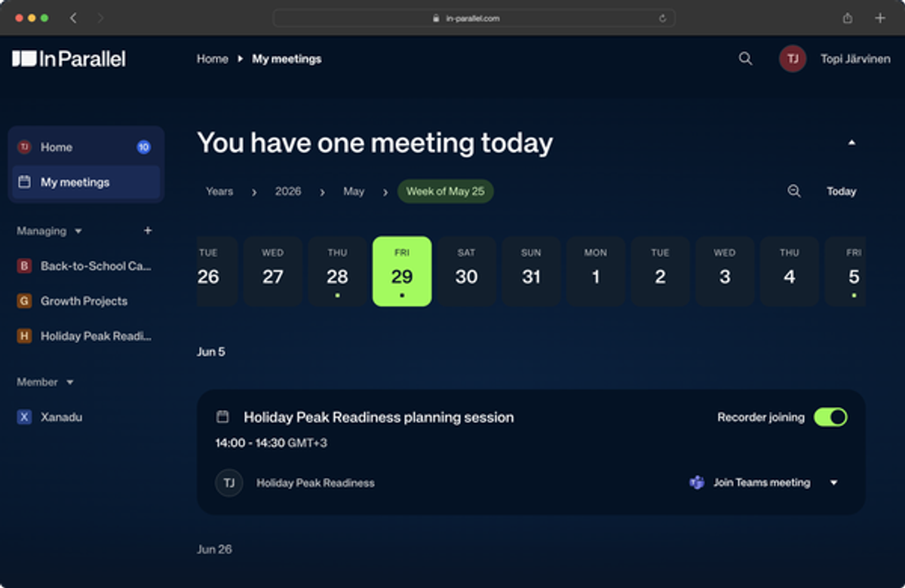Click the G icon for Growth Projects
The height and width of the screenshot is (588, 905).
coord(24,301)
